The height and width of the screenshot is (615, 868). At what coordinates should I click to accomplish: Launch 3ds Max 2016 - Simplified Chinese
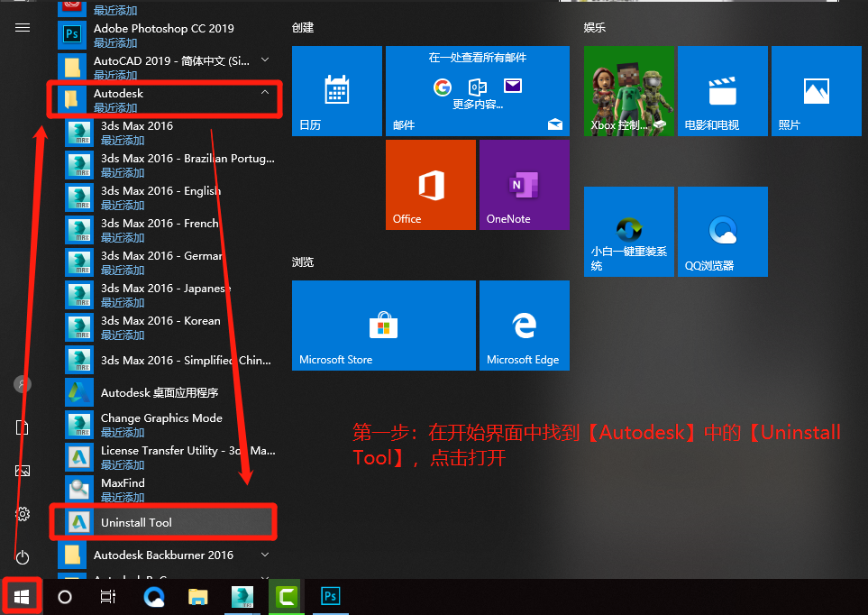pos(170,360)
